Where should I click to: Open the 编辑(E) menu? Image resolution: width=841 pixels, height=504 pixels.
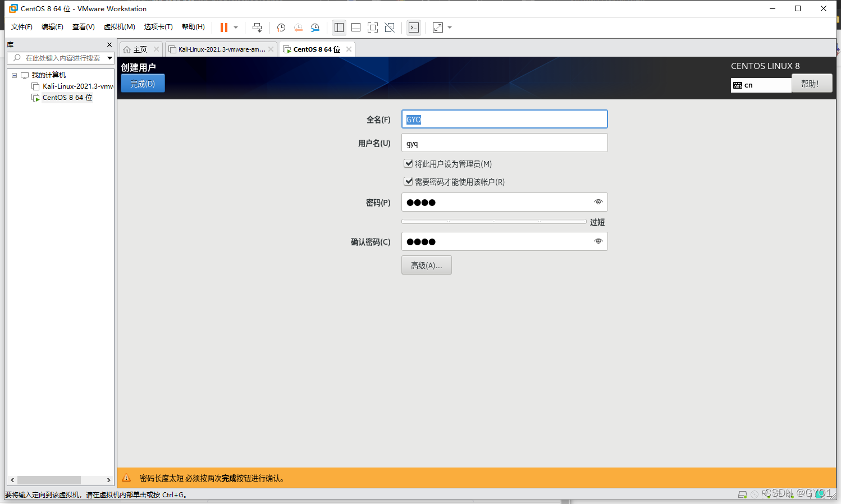click(52, 27)
